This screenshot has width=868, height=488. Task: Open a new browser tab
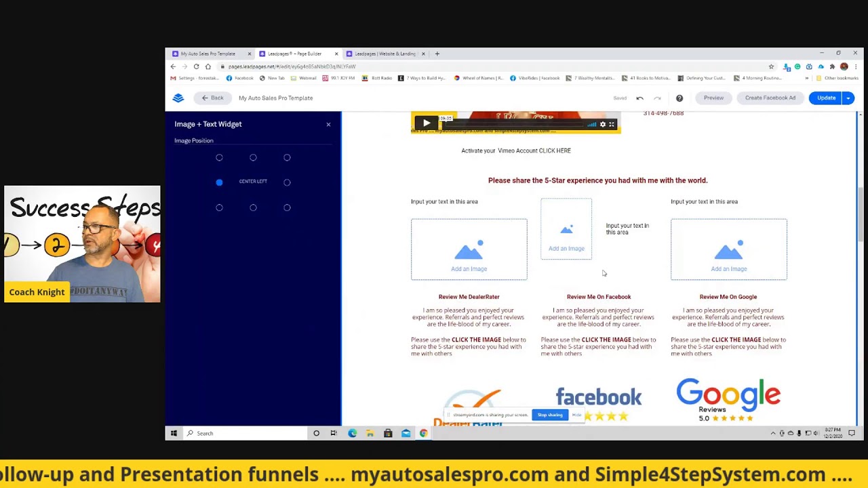coord(437,54)
